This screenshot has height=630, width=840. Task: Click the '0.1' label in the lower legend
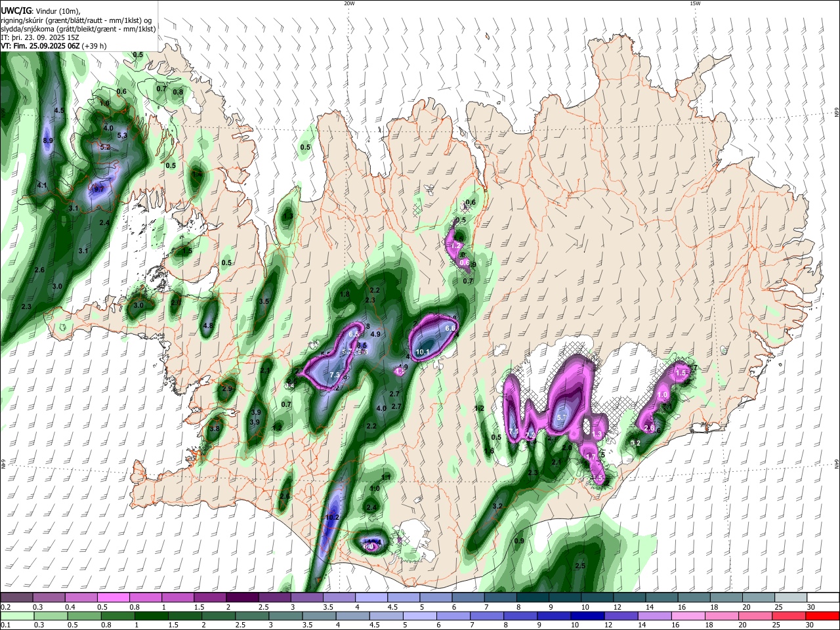5,625
